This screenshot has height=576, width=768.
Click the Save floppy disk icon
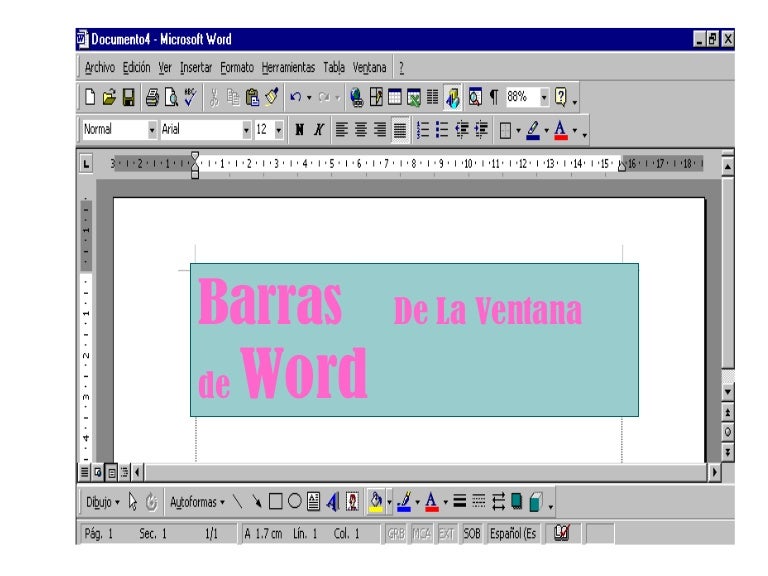click(x=128, y=98)
